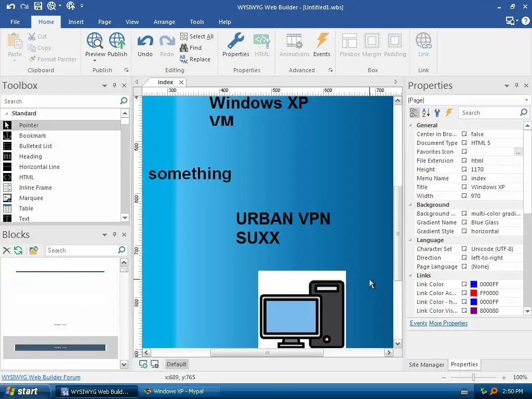Toggle the Center in Browser marker box
The width and height of the screenshot is (532, 399).
pyautogui.click(x=464, y=134)
